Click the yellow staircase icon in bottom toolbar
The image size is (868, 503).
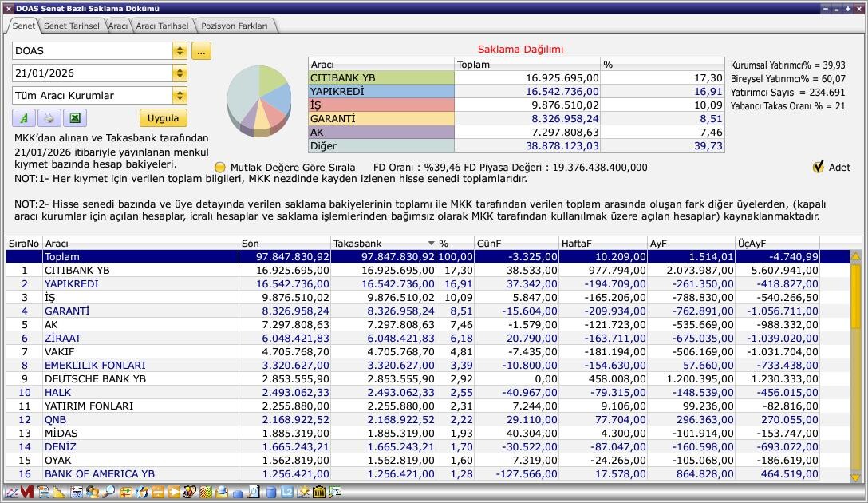tap(59, 492)
